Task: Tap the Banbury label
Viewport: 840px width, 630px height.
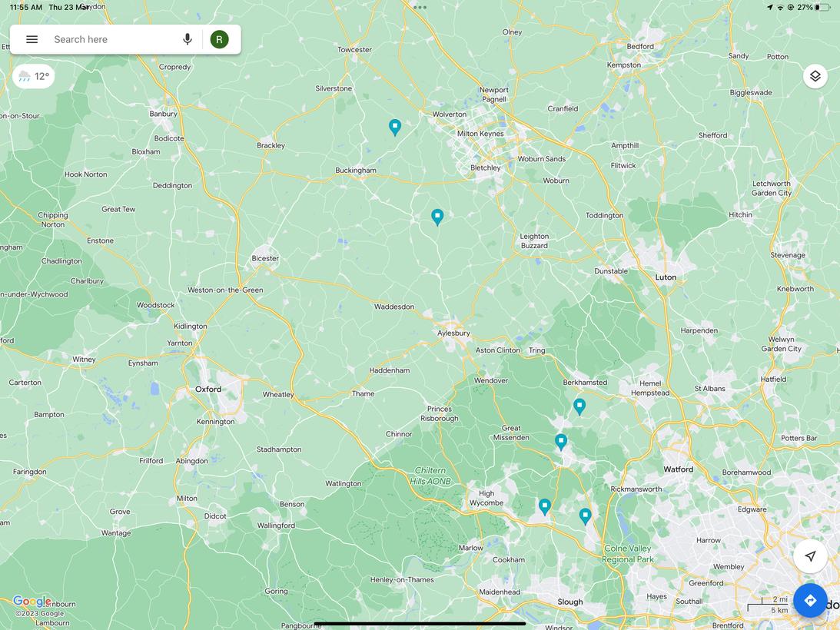Action: tap(163, 114)
